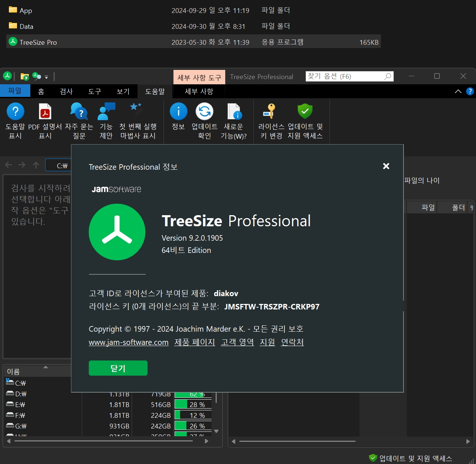The image size is (476, 464).
Task: Select the TreeSize Pro application file
Action: pyautogui.click(x=193, y=42)
